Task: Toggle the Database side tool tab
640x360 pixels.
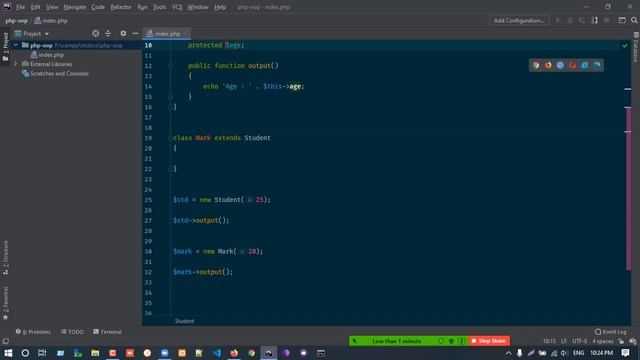Action: tap(636, 47)
